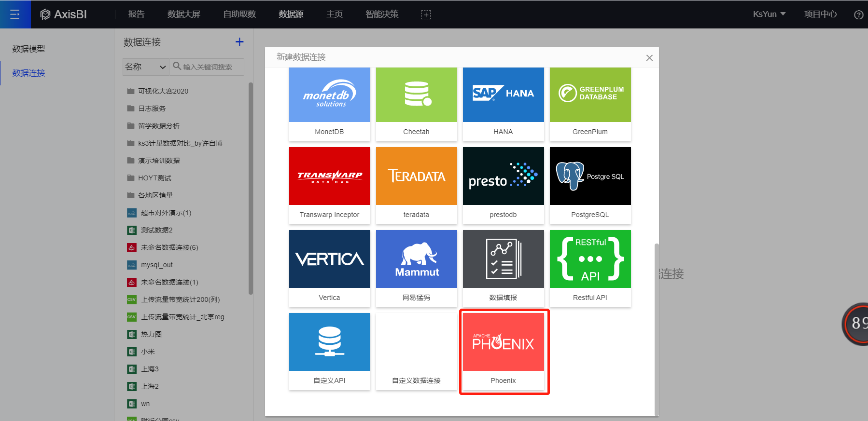868x421 pixels.
Task: Select the Restful API connection tile
Action: (x=590, y=268)
